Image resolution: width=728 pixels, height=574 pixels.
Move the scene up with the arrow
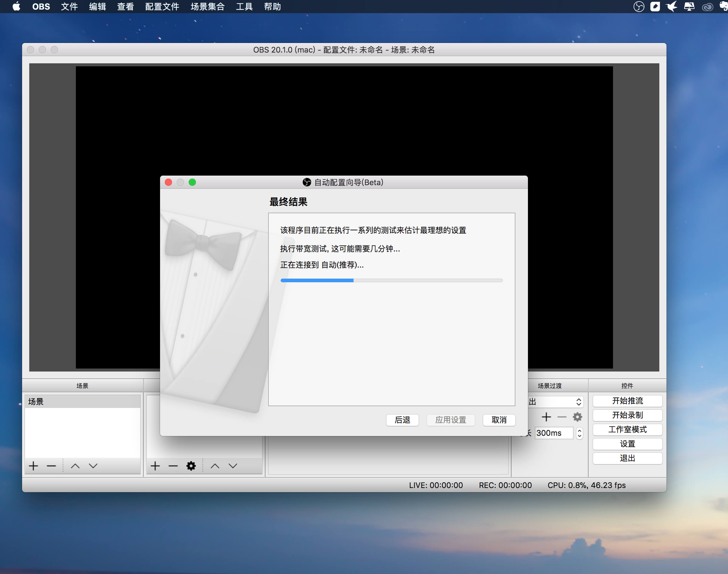point(75,466)
